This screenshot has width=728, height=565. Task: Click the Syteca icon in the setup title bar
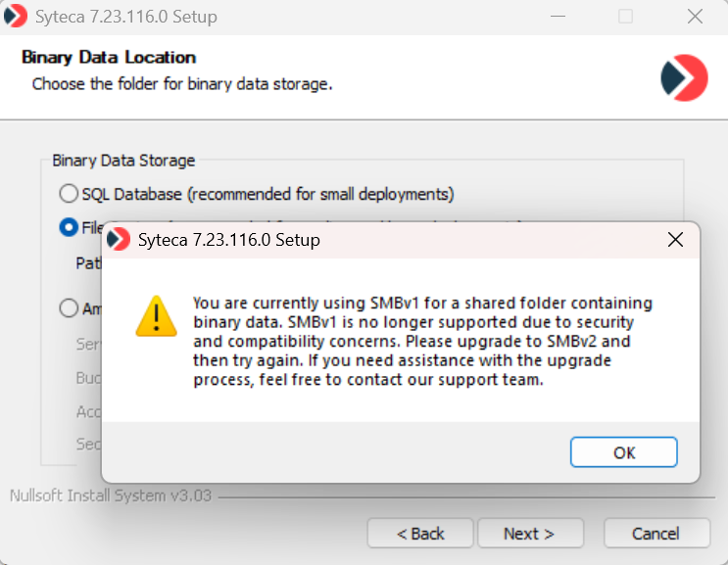pos(16,17)
